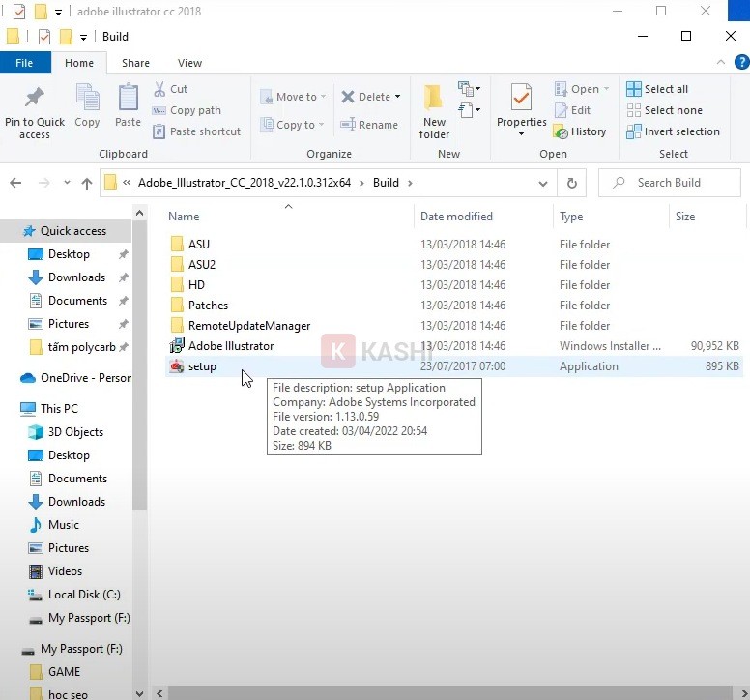The image size is (750, 700).
Task: Open the help question mark icon
Action: (x=741, y=62)
